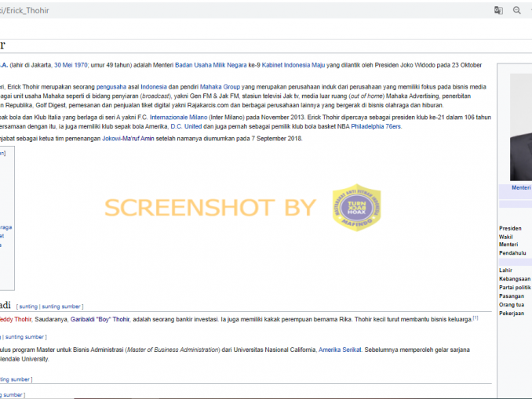
Task: Click 'sunting sumber' beside the 'sunting' link
Action: pos(61,307)
